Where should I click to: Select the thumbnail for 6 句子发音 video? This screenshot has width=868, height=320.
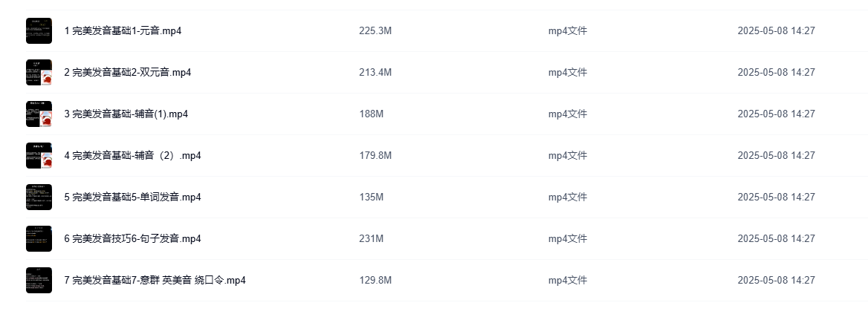(x=39, y=239)
